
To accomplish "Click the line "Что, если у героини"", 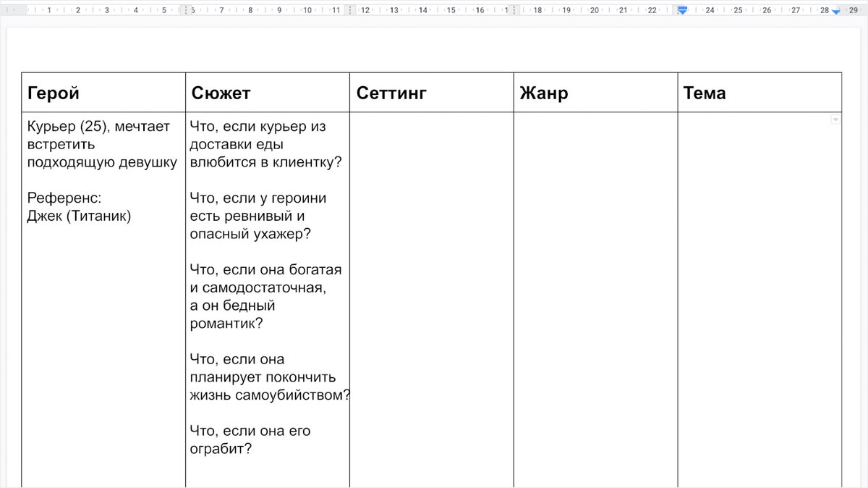I will point(258,198).
